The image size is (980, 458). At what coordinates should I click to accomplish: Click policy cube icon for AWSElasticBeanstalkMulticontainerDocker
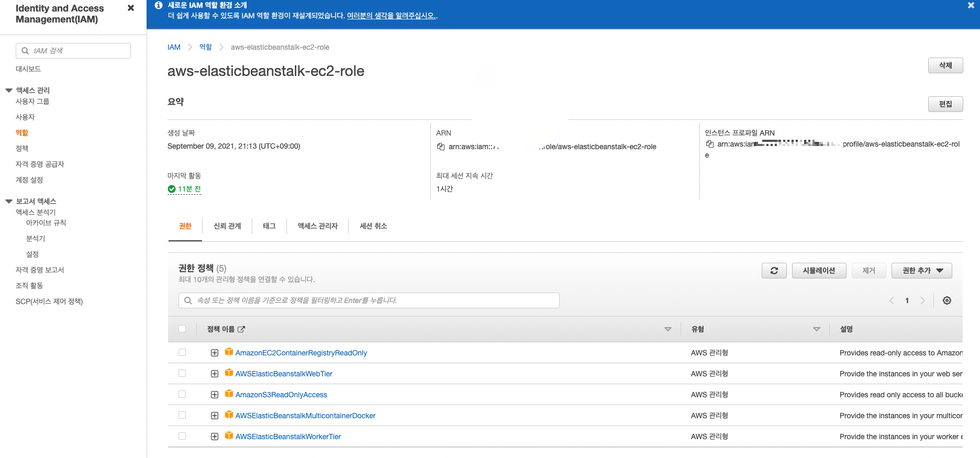pyautogui.click(x=229, y=415)
